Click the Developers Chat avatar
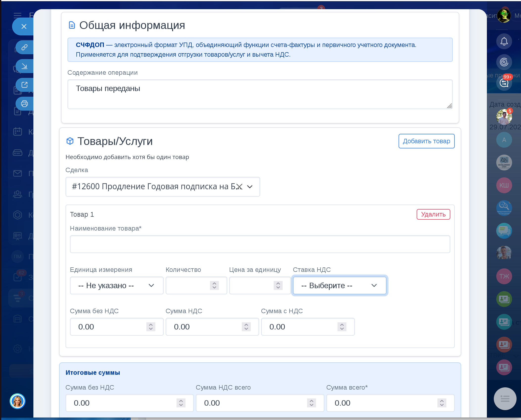The width and height of the screenshot is (521, 420). point(504,163)
